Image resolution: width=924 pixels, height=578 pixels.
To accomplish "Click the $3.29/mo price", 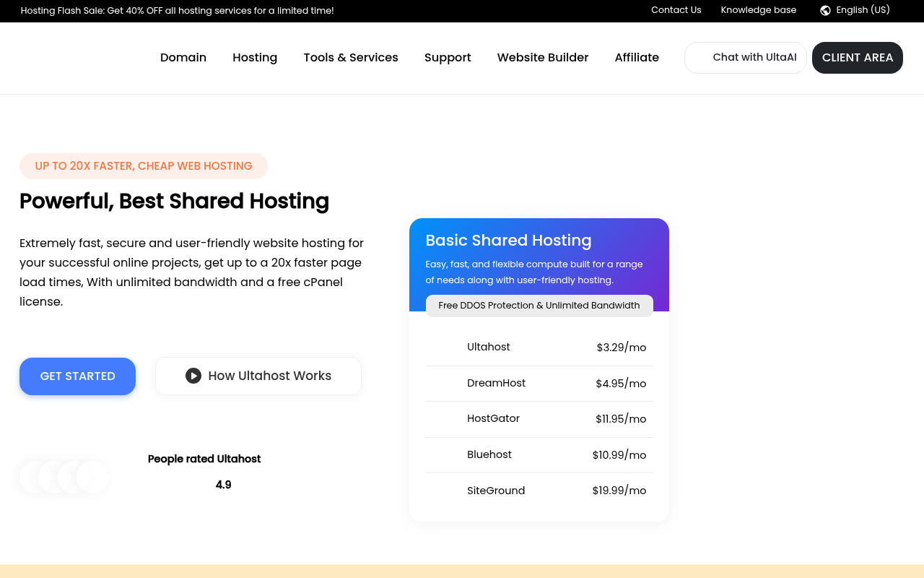I will tap(622, 348).
